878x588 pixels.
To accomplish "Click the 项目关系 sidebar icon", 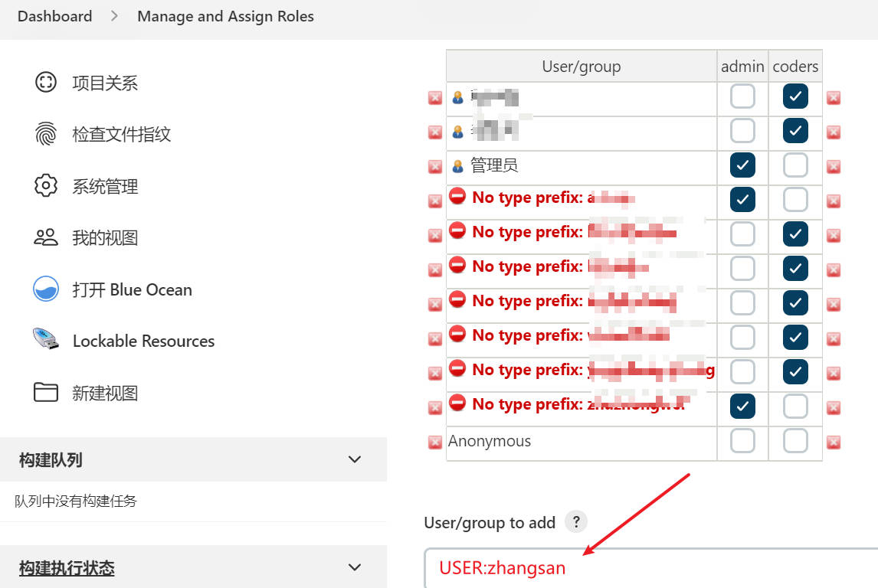I will click(46, 83).
